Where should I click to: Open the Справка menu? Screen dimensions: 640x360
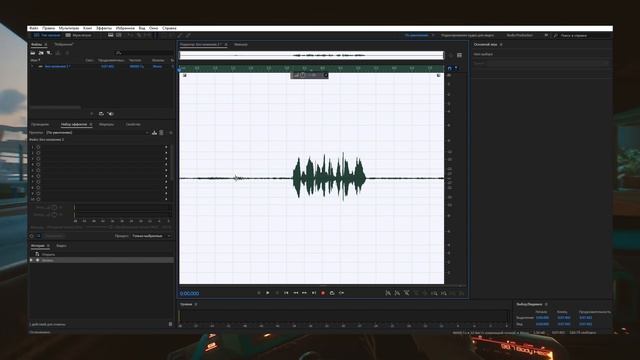click(169, 28)
